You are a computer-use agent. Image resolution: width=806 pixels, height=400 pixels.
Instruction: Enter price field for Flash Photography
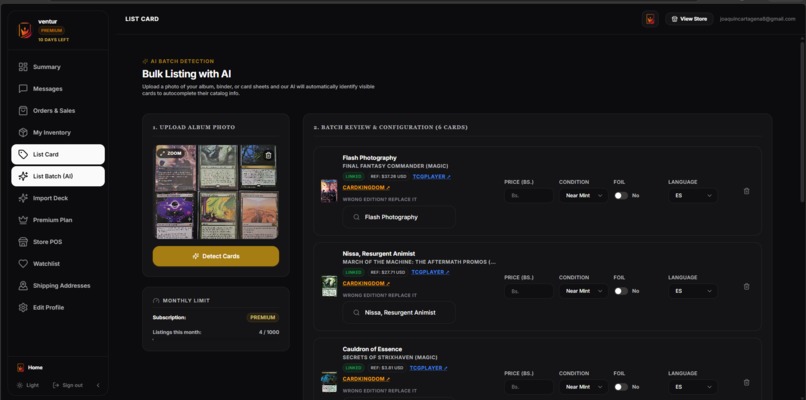(528, 195)
